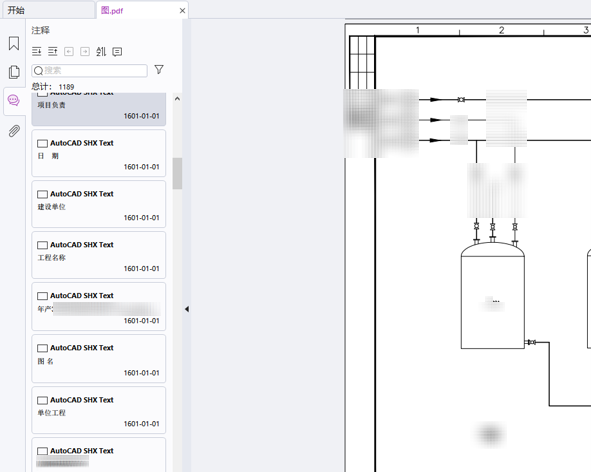Open the page thumbnails panel
The height and width of the screenshot is (472, 591).
click(14, 72)
